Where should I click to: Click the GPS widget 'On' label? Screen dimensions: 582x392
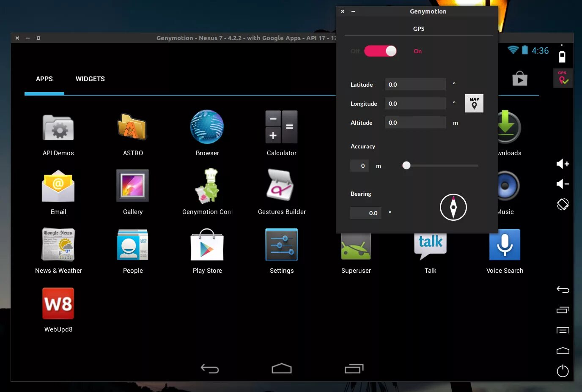418,51
